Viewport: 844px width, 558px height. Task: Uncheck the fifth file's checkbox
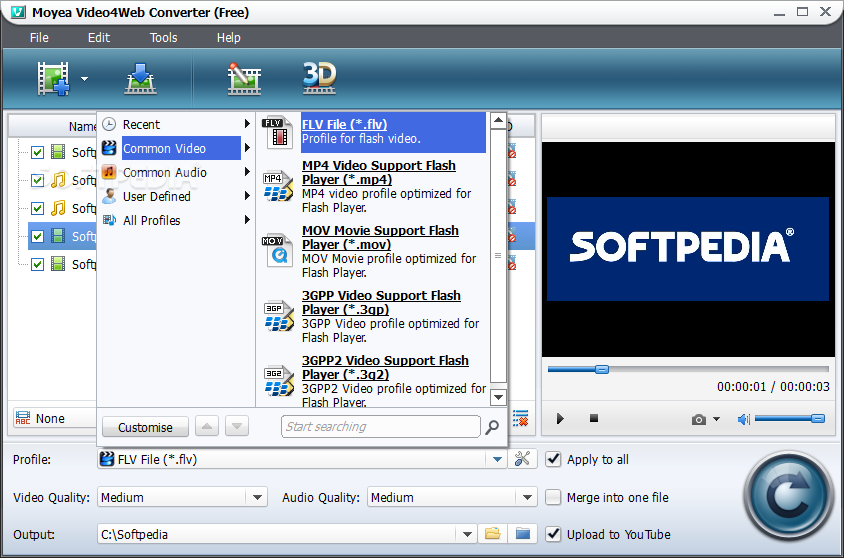pos(37,264)
